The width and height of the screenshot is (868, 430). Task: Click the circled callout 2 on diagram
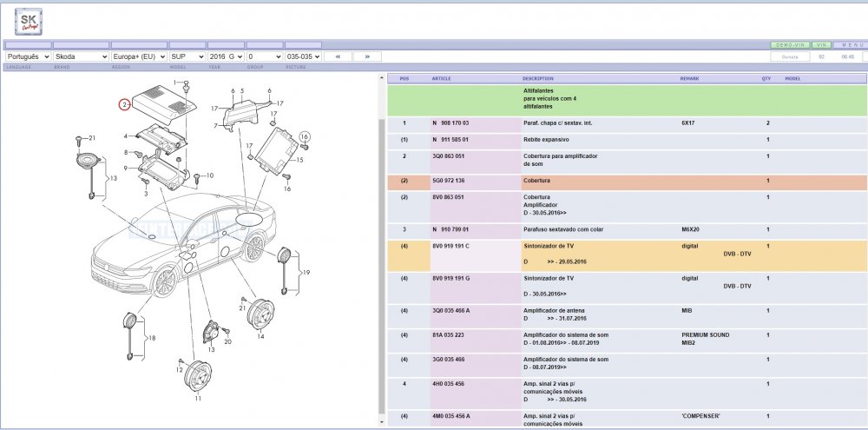pos(124,104)
